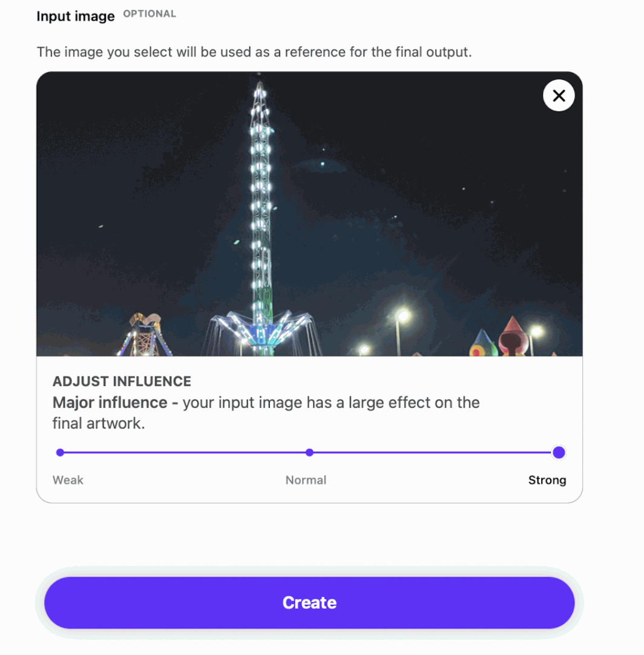This screenshot has height=655, width=644.
Task: Set influence to the Normal midpoint dot
Action: point(309,452)
